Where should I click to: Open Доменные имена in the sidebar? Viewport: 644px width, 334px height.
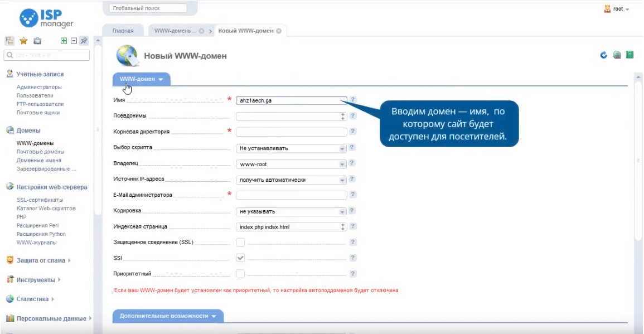pyautogui.click(x=39, y=160)
